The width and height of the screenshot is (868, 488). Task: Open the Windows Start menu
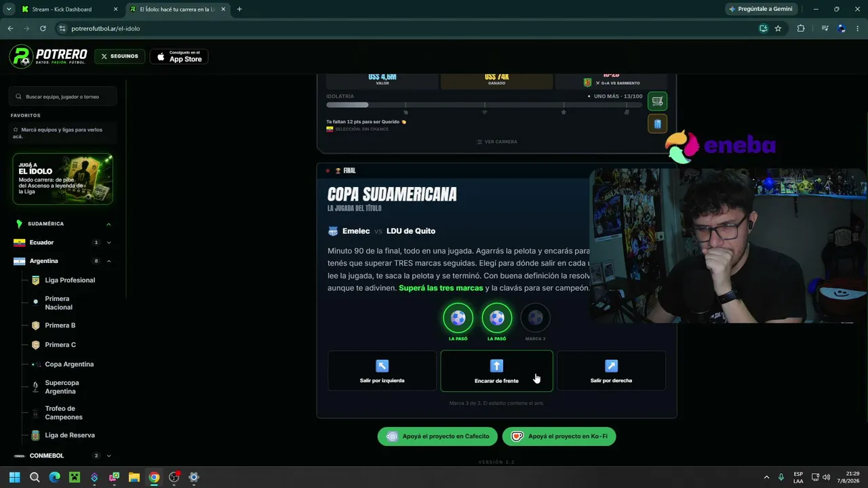15,477
